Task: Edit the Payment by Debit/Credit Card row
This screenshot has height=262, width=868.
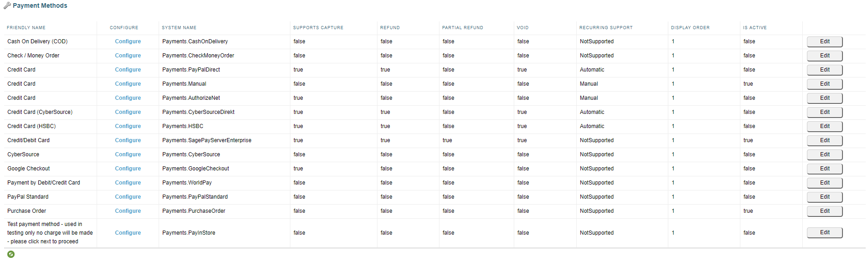Action: pyautogui.click(x=824, y=183)
